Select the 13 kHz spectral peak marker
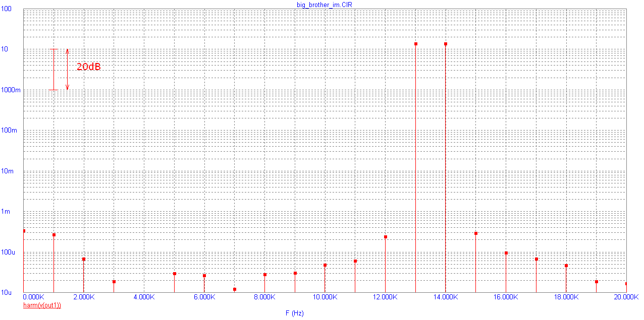The width and height of the screenshot is (644, 320). pyautogui.click(x=416, y=44)
